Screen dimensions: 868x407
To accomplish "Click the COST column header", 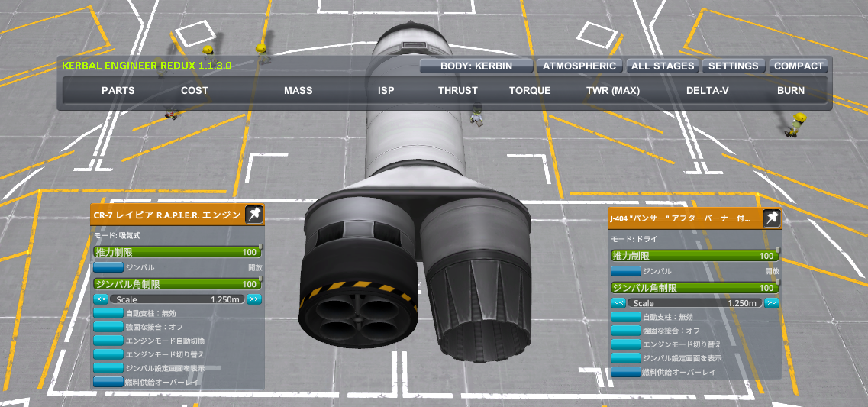I will [x=195, y=91].
